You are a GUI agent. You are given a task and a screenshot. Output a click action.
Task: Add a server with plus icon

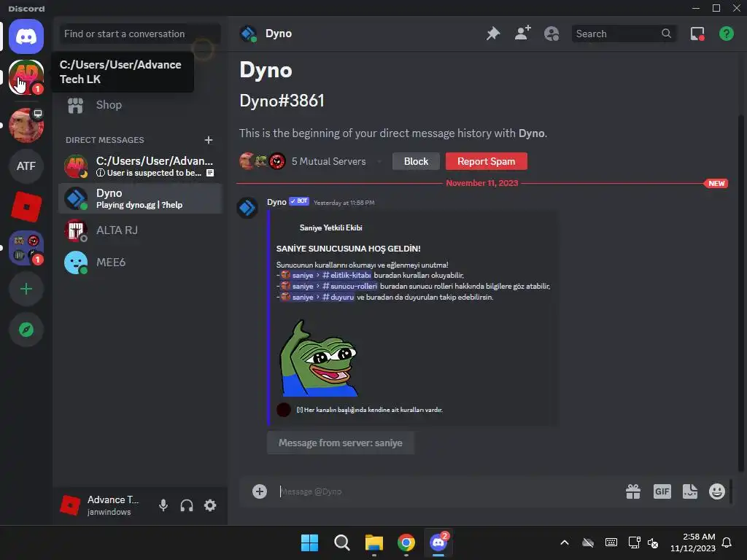(x=26, y=289)
